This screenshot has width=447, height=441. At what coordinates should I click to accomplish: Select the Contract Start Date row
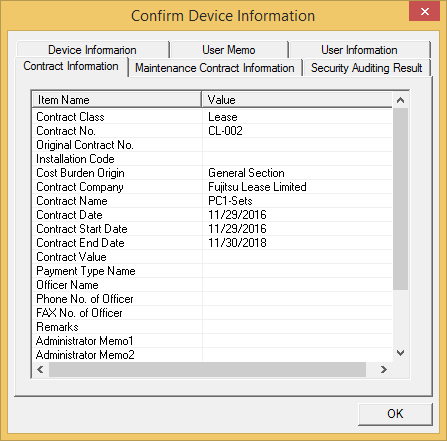point(212,229)
